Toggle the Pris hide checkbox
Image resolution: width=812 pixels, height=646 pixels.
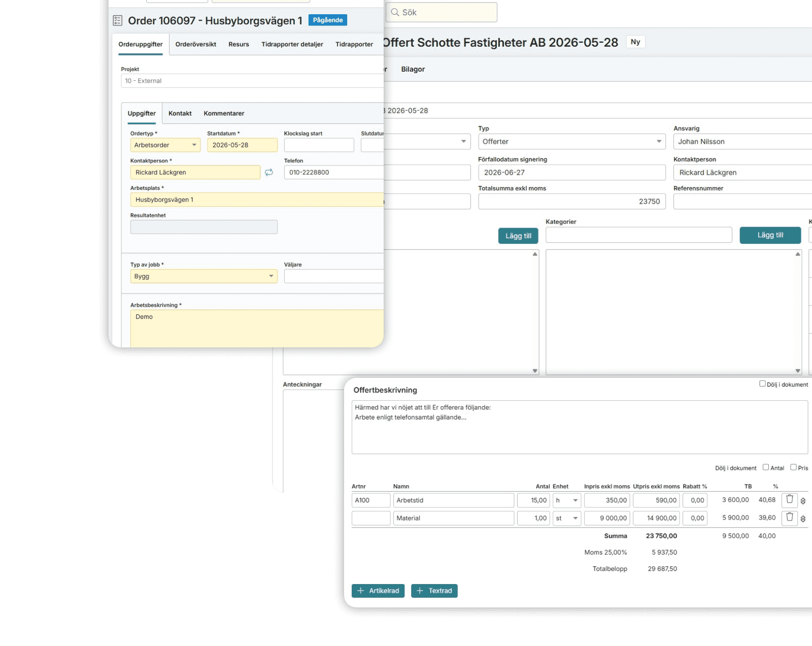pos(793,467)
